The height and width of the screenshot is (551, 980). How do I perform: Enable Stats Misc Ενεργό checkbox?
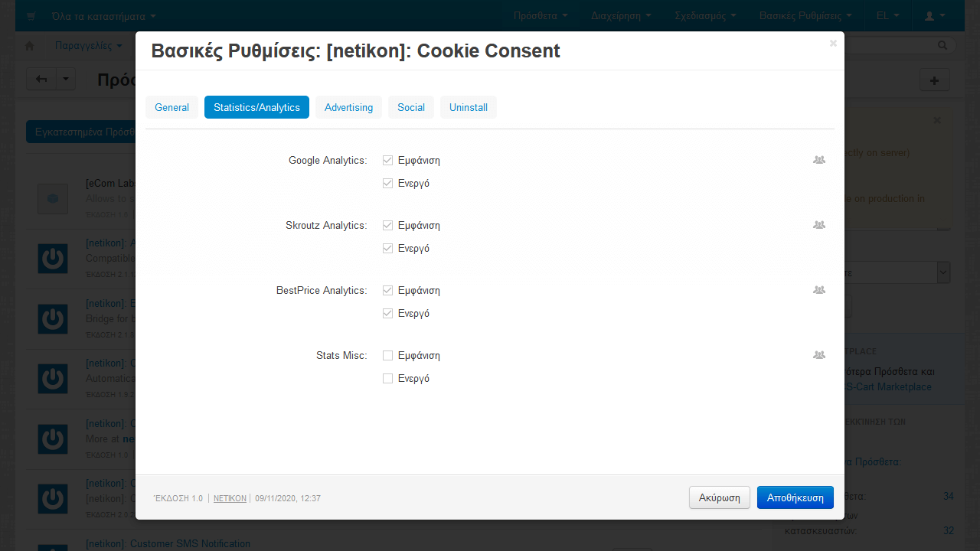pos(387,378)
